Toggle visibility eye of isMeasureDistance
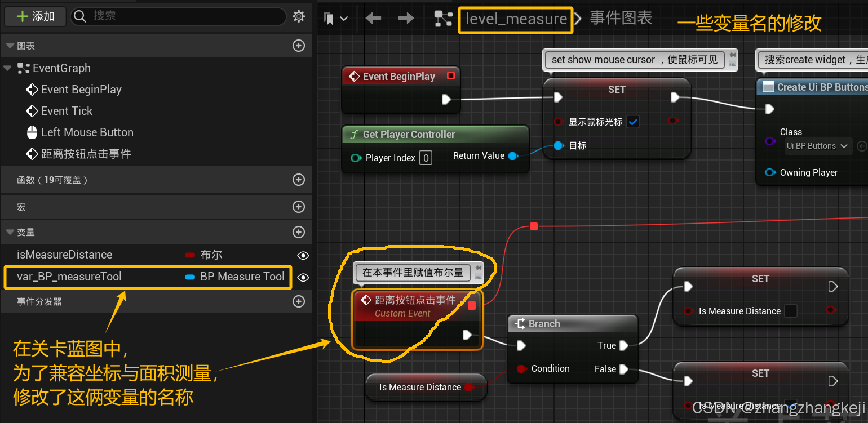 (303, 255)
